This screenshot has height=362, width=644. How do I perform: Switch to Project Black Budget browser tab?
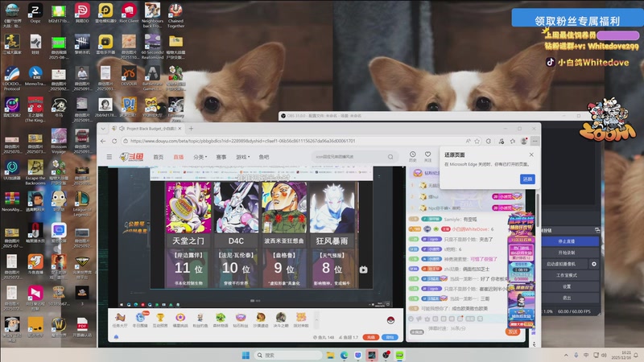pyautogui.click(x=147, y=129)
